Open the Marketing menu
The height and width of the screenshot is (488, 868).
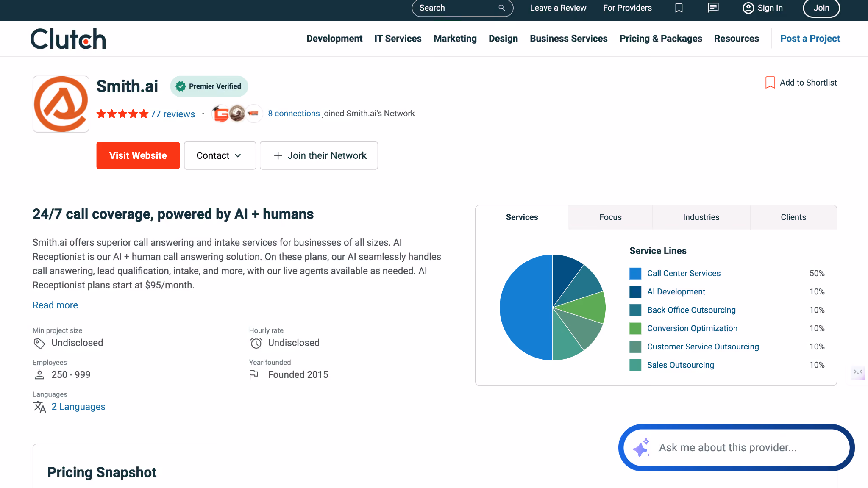pos(455,39)
